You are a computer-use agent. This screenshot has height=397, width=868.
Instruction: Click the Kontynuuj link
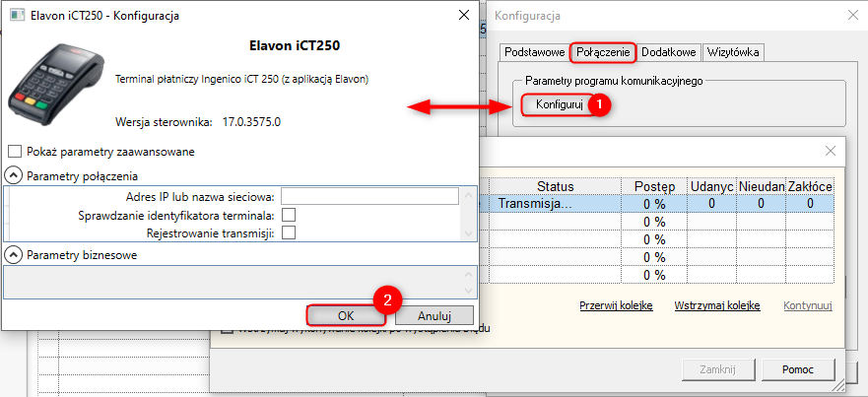[x=808, y=305]
